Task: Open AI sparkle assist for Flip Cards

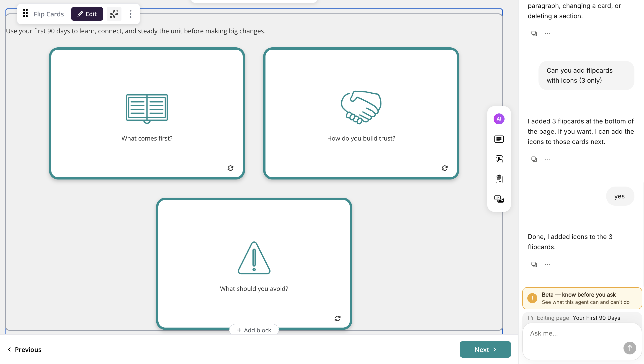Action: click(x=114, y=14)
